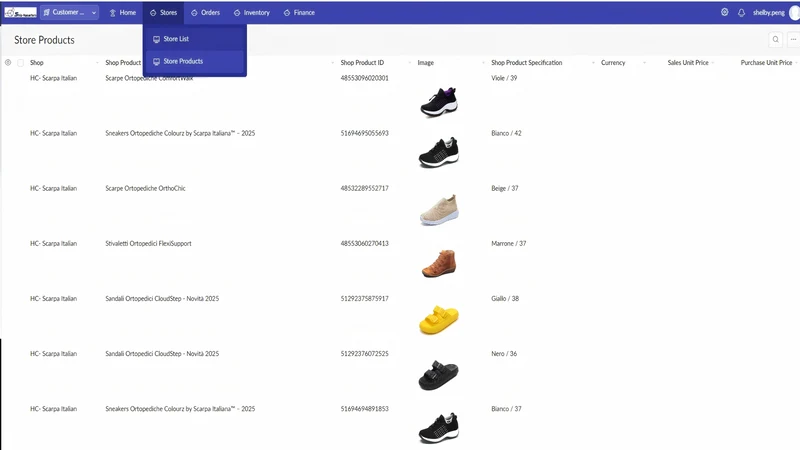Click the Viole / 39 specification
This screenshot has width=800, height=450.
(x=504, y=78)
